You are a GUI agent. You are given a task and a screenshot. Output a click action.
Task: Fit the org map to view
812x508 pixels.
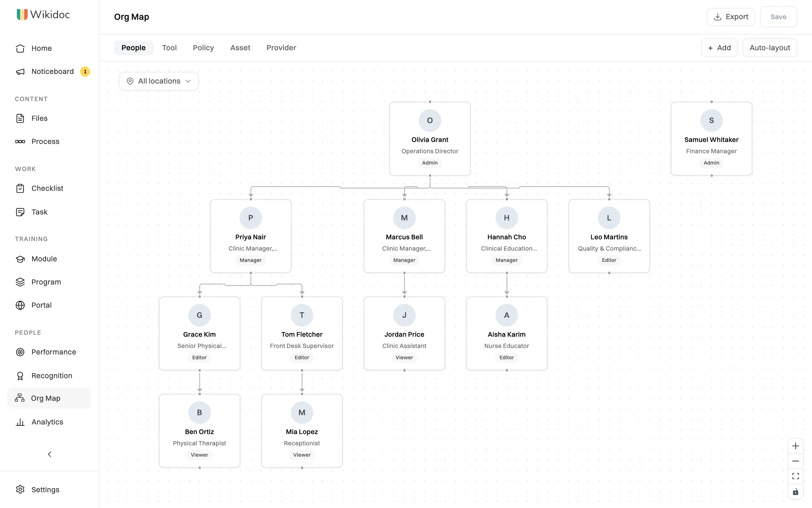[795, 476]
